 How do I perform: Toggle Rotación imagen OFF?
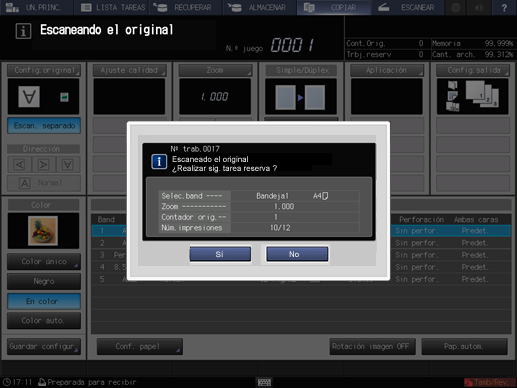373,347
